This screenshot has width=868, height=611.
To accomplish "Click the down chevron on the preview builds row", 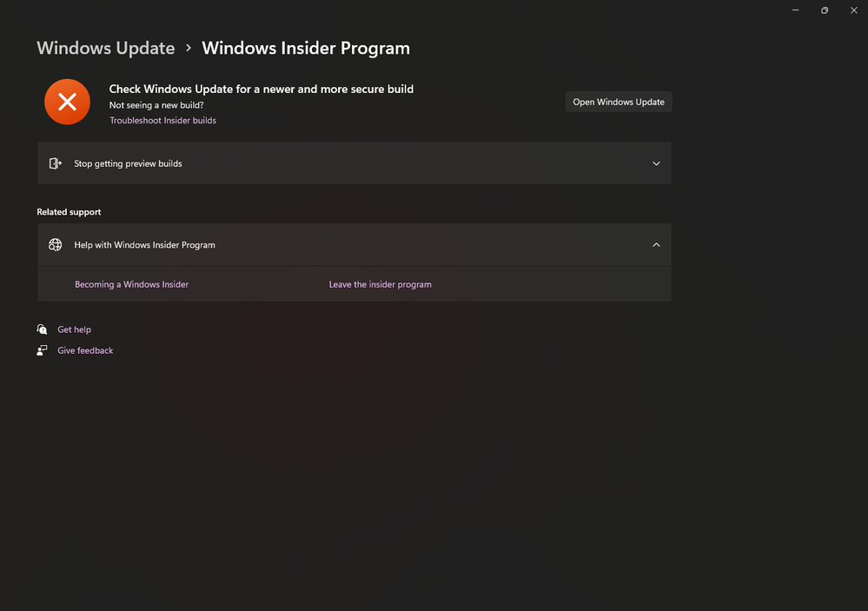I will [x=657, y=163].
